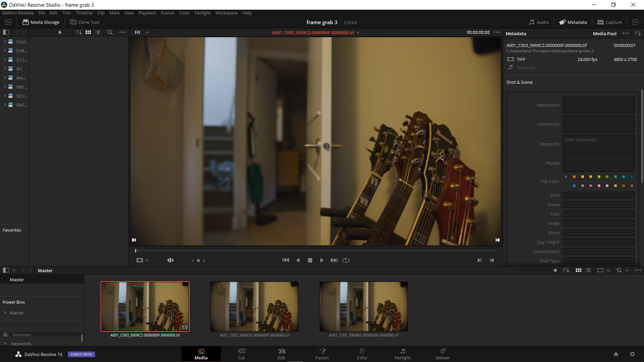The image size is (644, 362).
Task: Switch to the Color page tab
Action: (x=362, y=354)
